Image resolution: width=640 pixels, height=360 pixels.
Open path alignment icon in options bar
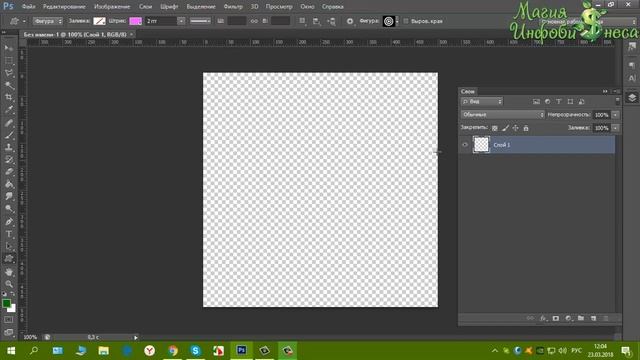(x=316, y=21)
